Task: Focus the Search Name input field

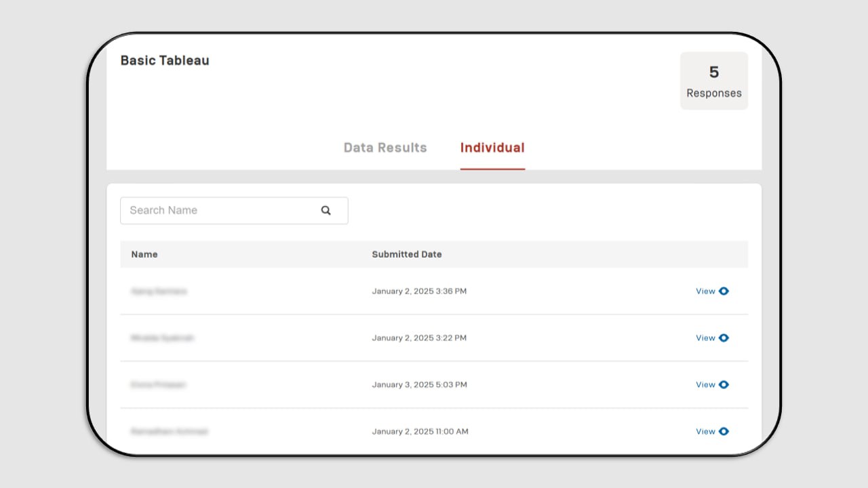Action: tap(234, 211)
